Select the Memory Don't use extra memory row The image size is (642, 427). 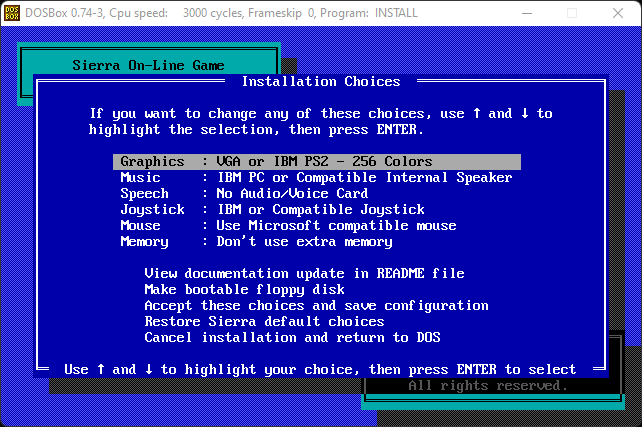(x=256, y=242)
